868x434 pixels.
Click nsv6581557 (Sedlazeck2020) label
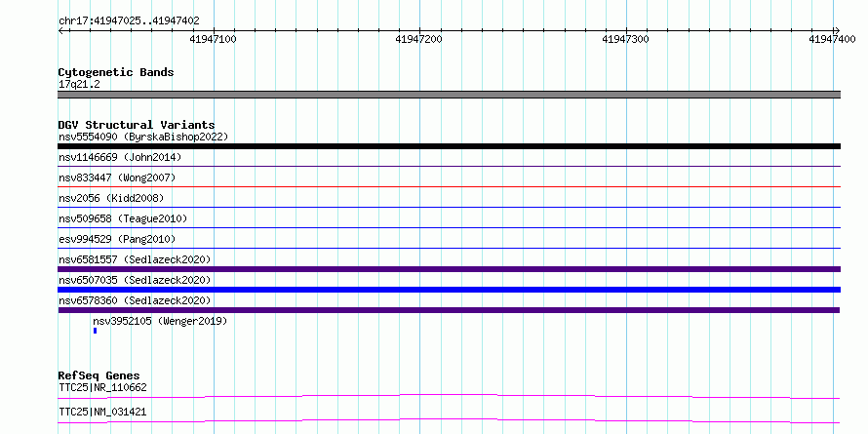135,259
